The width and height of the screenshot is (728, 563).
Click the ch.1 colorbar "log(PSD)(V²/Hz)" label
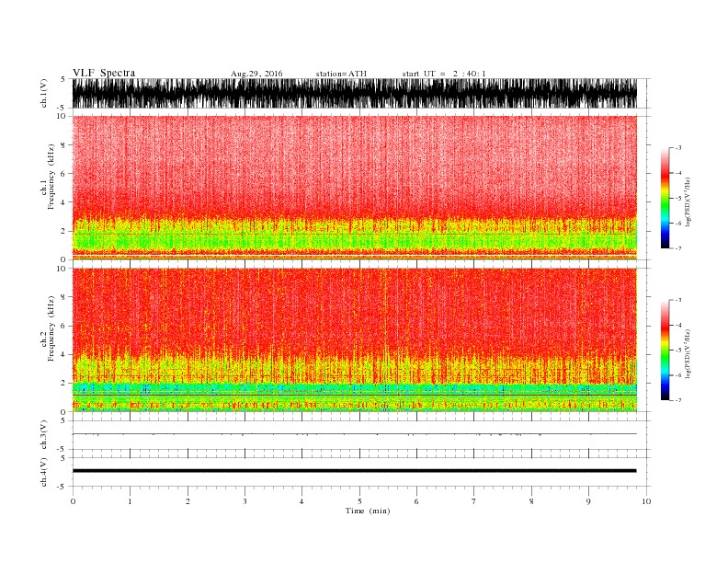(688, 201)
